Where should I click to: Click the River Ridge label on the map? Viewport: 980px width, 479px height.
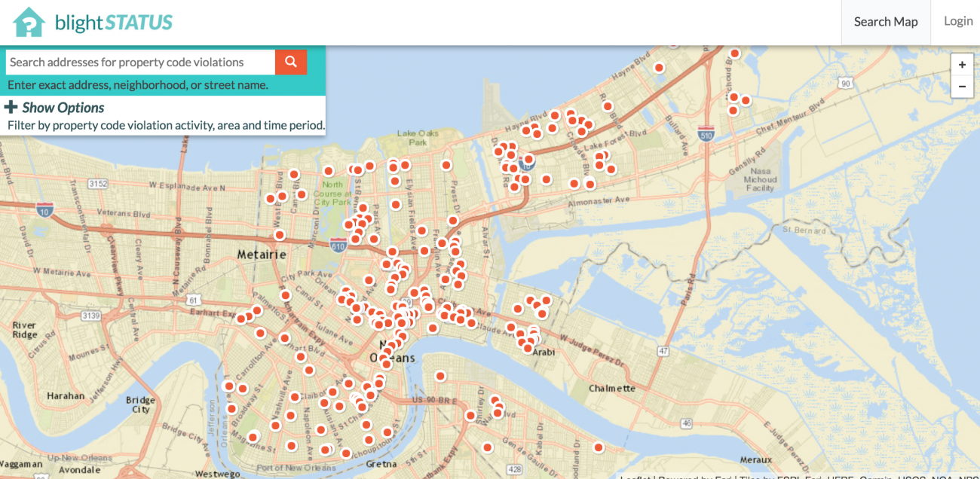(x=25, y=330)
